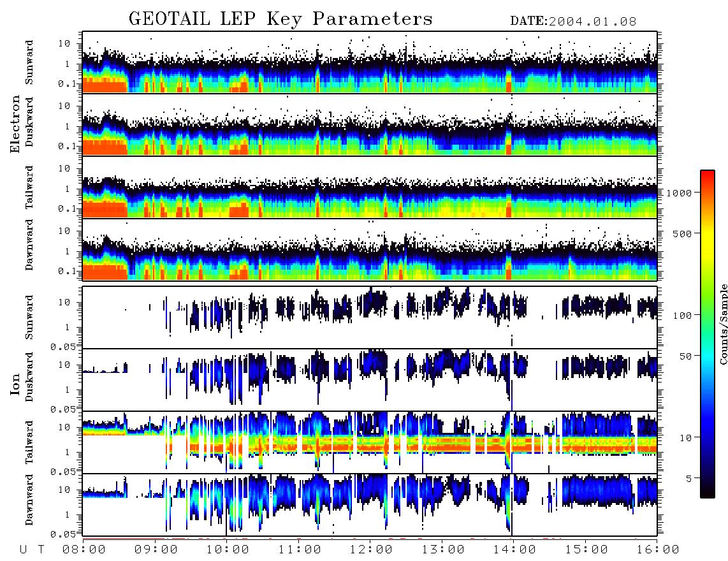
Task: Click the '11:00' time tick label
Action: (300, 550)
